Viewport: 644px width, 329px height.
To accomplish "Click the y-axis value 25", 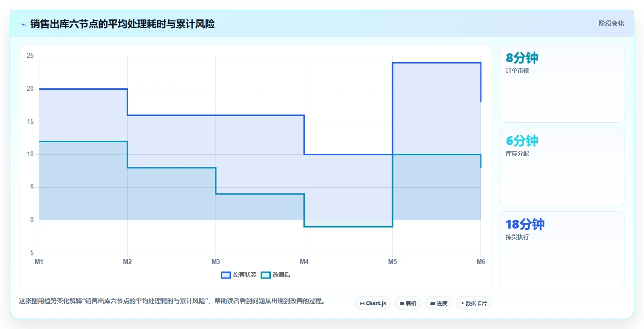I will (x=30, y=56).
